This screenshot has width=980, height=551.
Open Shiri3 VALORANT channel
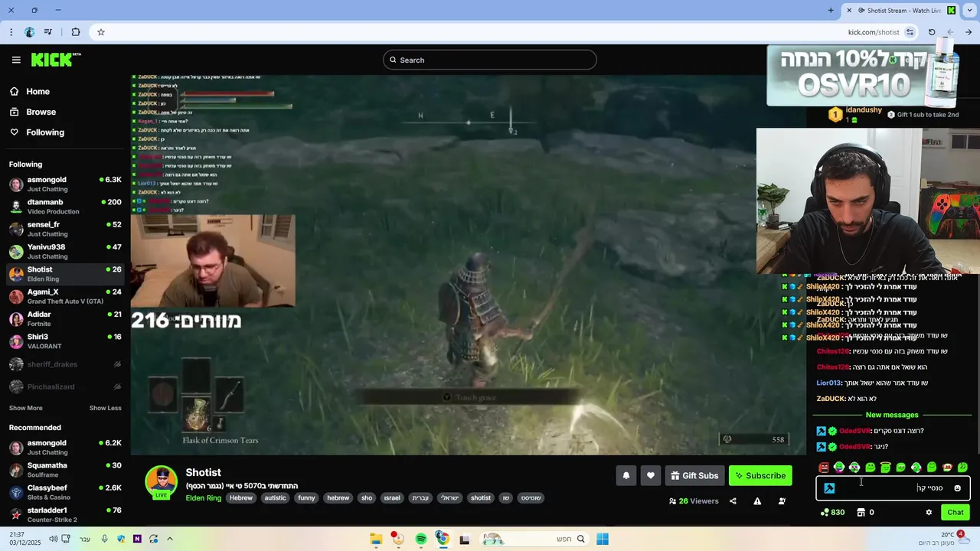tap(65, 341)
